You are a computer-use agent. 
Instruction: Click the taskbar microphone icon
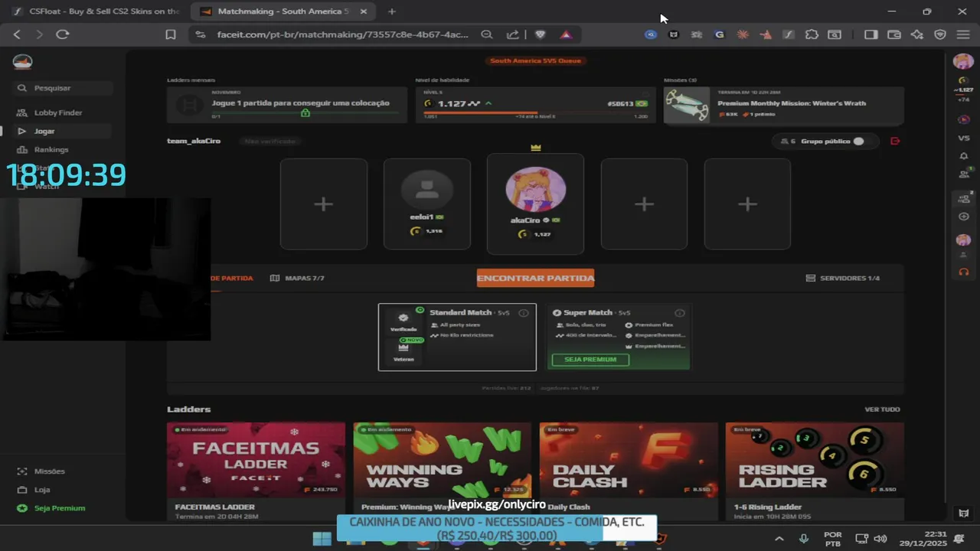tap(803, 539)
